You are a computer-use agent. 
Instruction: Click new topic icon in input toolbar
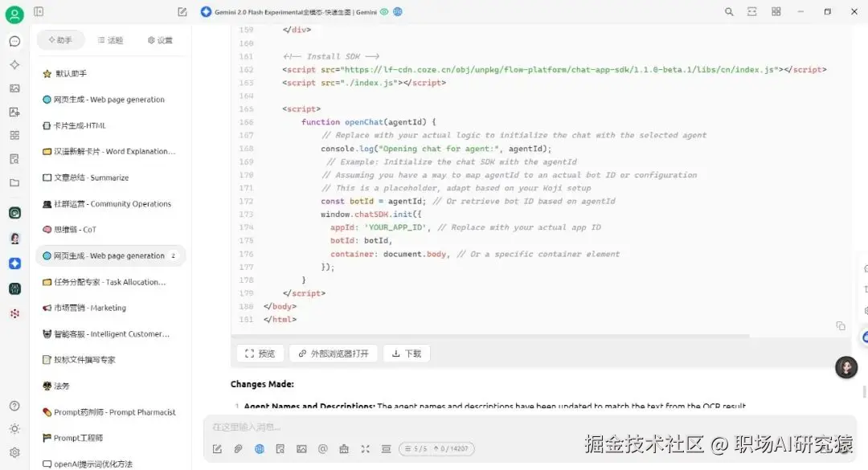(217, 449)
